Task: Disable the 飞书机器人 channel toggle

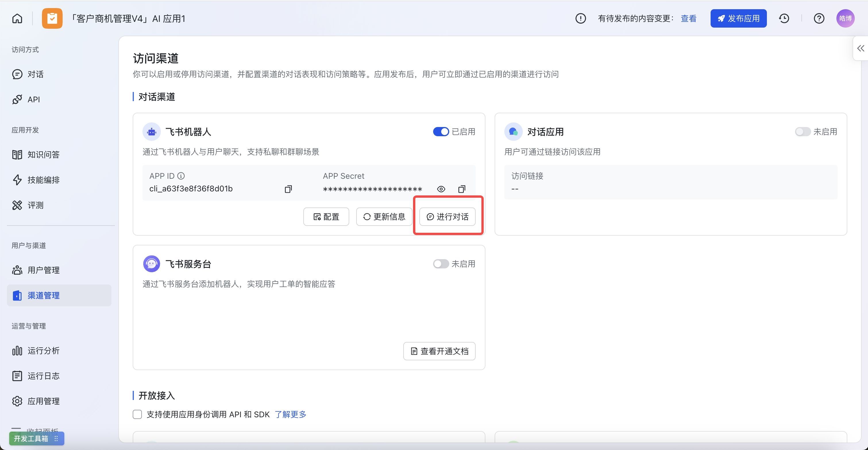Action: click(x=441, y=131)
